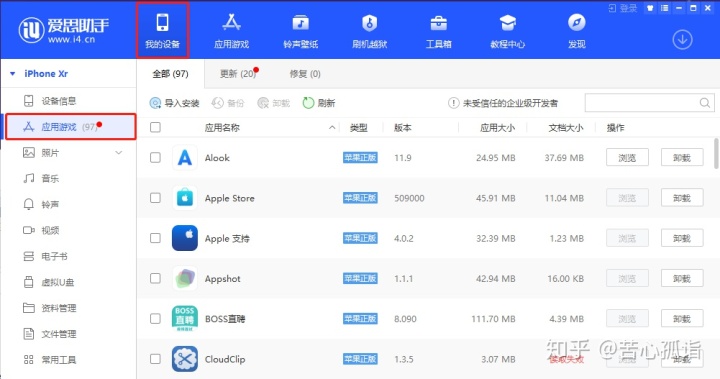Switch to 全部 (97) tab

click(170, 74)
